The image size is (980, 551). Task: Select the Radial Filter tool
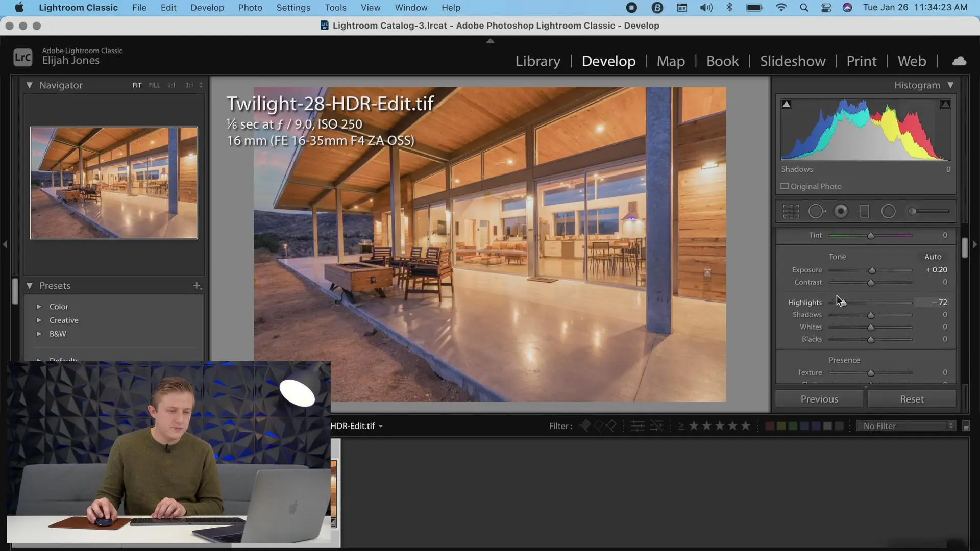click(888, 211)
